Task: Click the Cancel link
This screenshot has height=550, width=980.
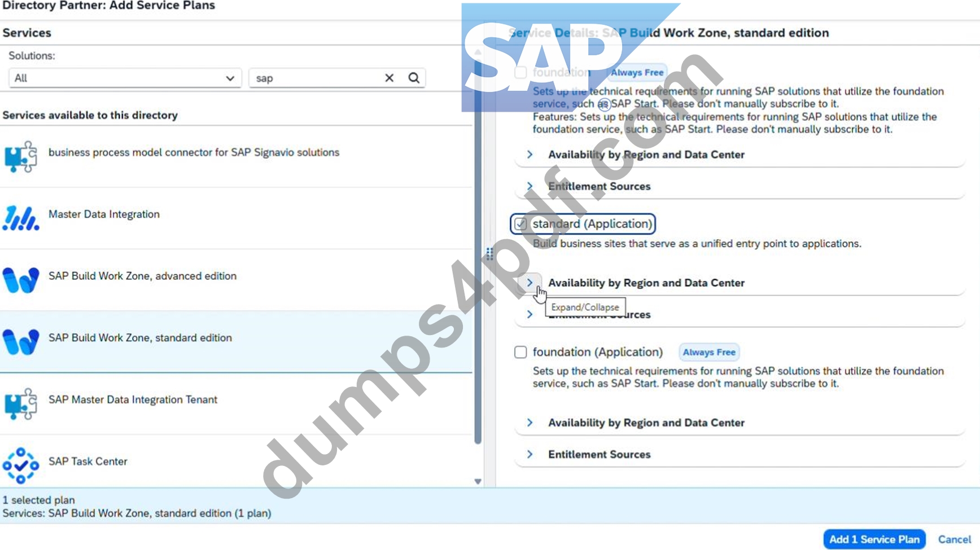Action: click(954, 539)
